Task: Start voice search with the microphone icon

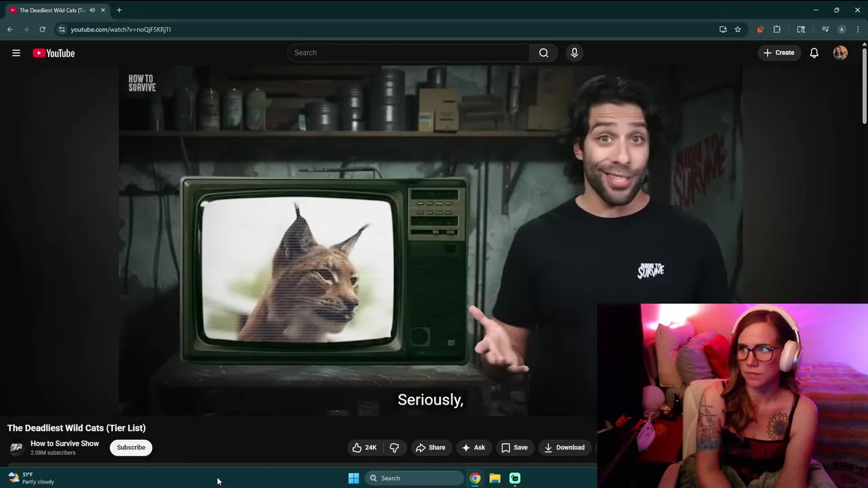Action: 574,53
